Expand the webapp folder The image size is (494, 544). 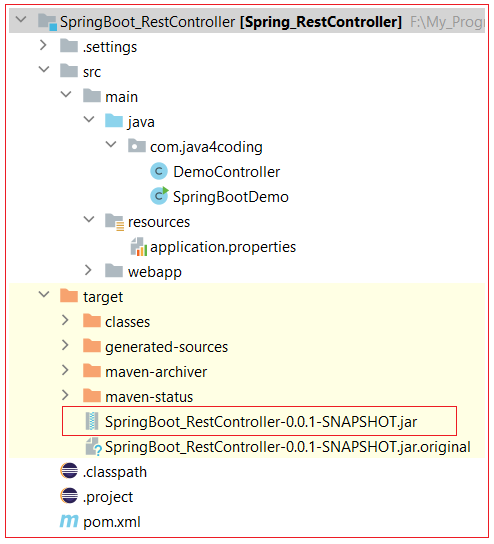pyautogui.click(x=88, y=270)
